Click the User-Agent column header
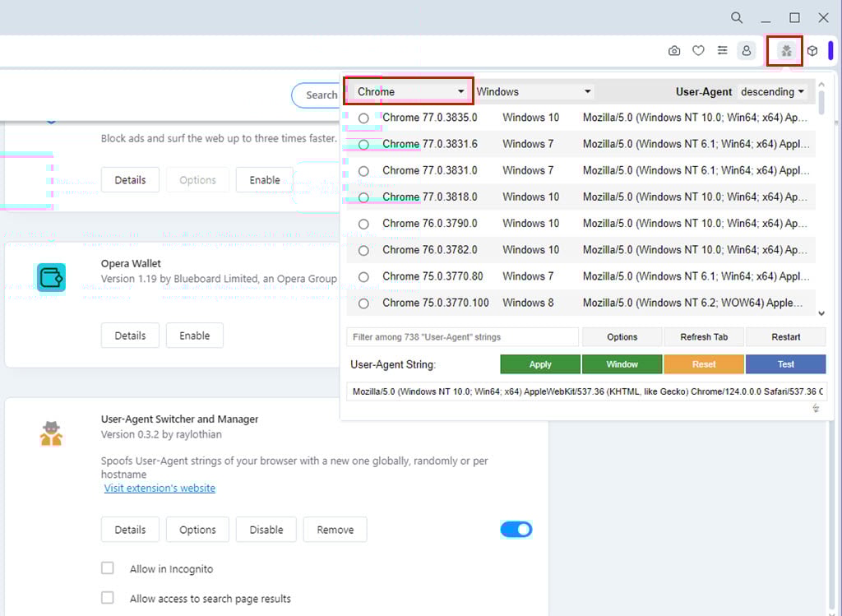Viewport: 842px width, 616px height. click(x=704, y=92)
